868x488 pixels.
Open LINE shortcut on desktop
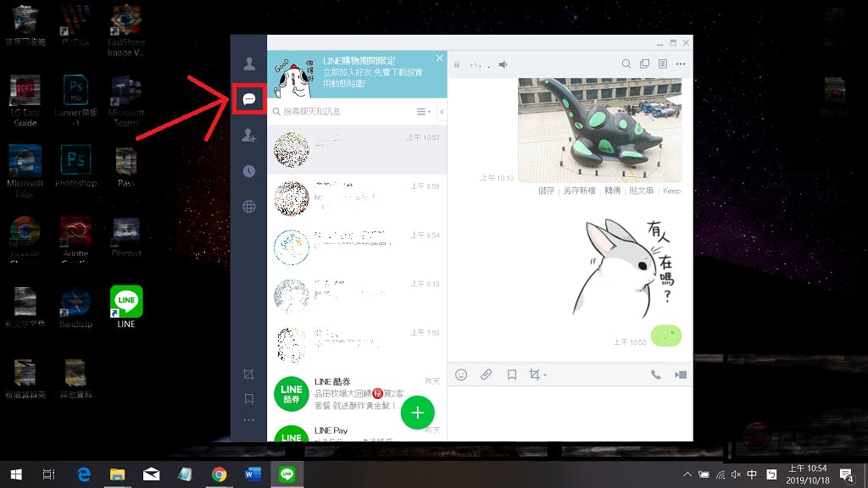tap(126, 307)
